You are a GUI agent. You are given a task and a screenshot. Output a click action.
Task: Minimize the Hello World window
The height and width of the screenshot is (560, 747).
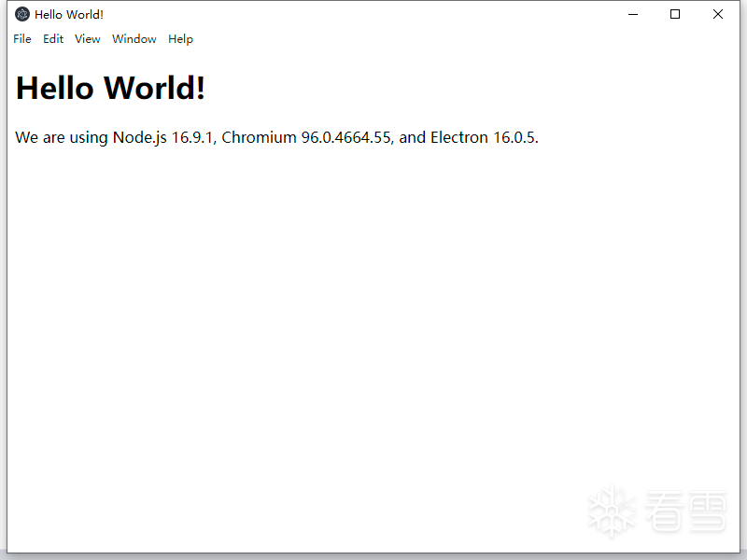pyautogui.click(x=633, y=14)
